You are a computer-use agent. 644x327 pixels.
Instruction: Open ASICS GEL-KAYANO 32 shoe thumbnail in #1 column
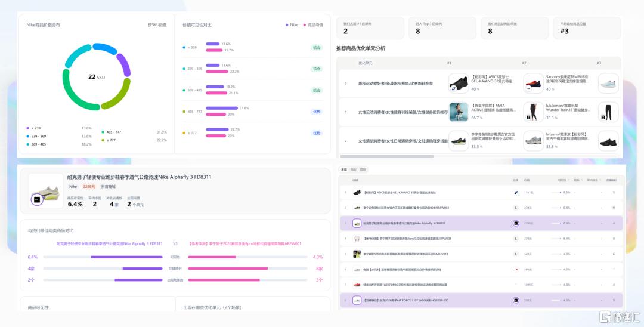coord(459,84)
